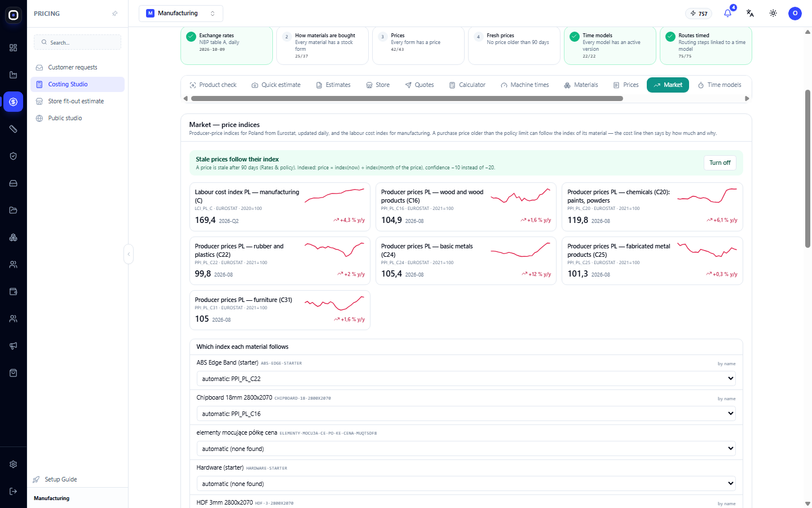This screenshot has width=812, height=508.
Task: Open settings gear in left rail
Action: (14, 465)
